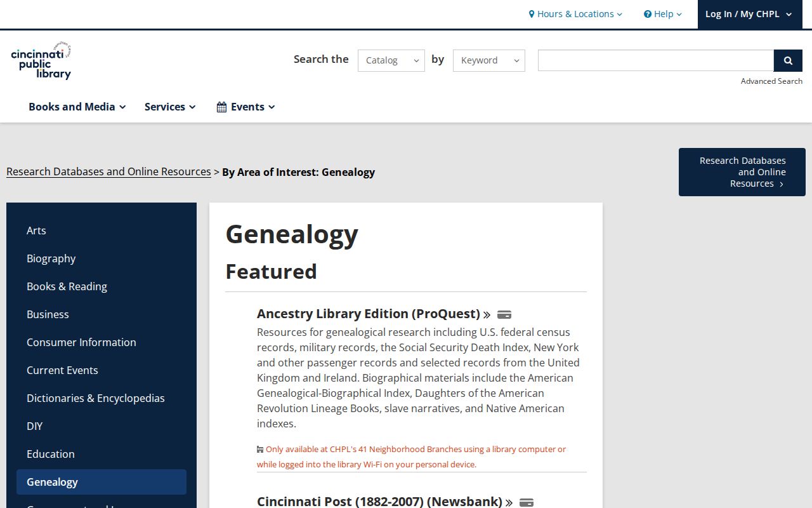Open the Catalog search scope dropdown
The width and height of the screenshot is (812, 508).
click(x=391, y=60)
